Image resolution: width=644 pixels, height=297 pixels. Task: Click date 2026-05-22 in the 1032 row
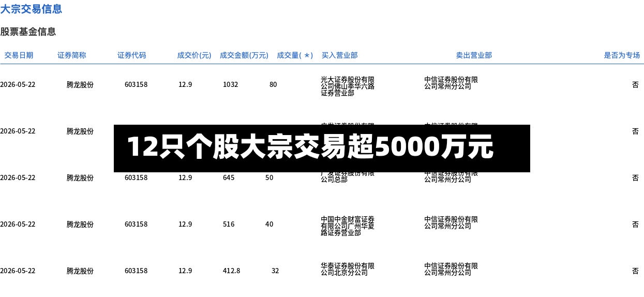coord(18,84)
